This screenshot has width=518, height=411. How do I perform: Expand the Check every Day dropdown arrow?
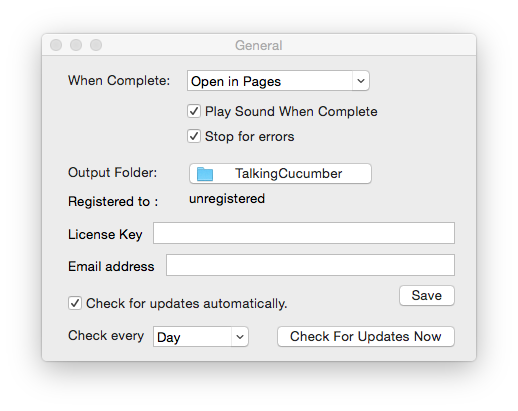240,337
